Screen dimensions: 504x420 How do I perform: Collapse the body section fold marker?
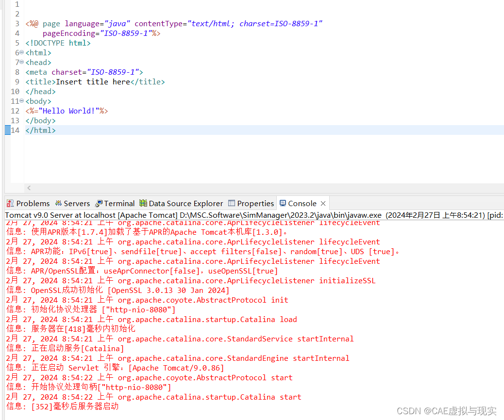click(22, 101)
